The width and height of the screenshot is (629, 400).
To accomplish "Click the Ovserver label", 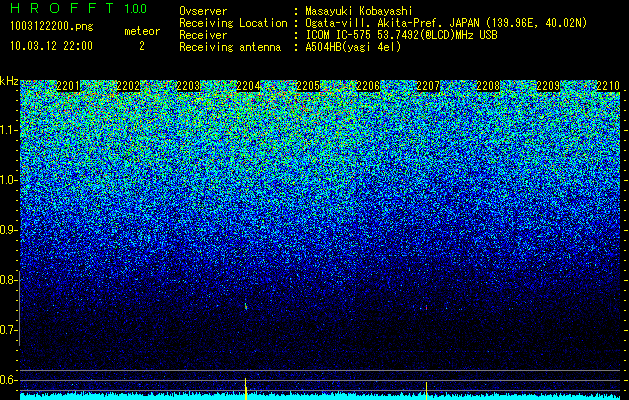I will tap(203, 11).
